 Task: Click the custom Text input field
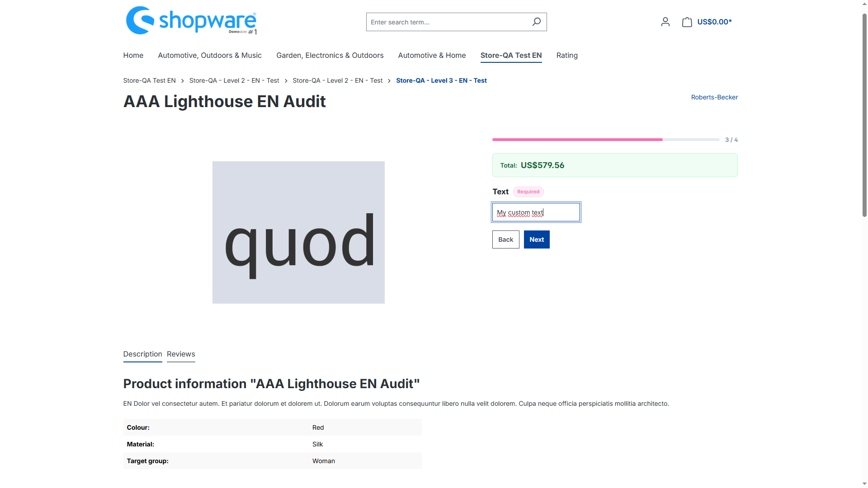tap(536, 212)
